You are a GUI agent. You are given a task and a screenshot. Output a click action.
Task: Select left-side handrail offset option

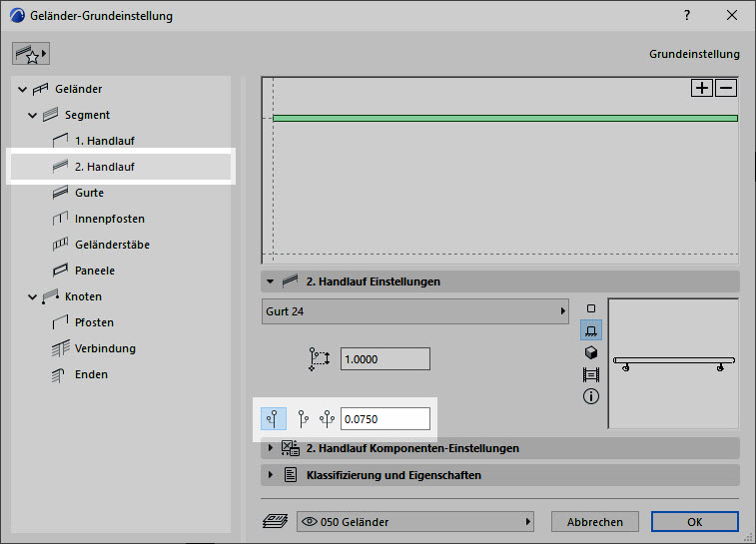coord(274,418)
